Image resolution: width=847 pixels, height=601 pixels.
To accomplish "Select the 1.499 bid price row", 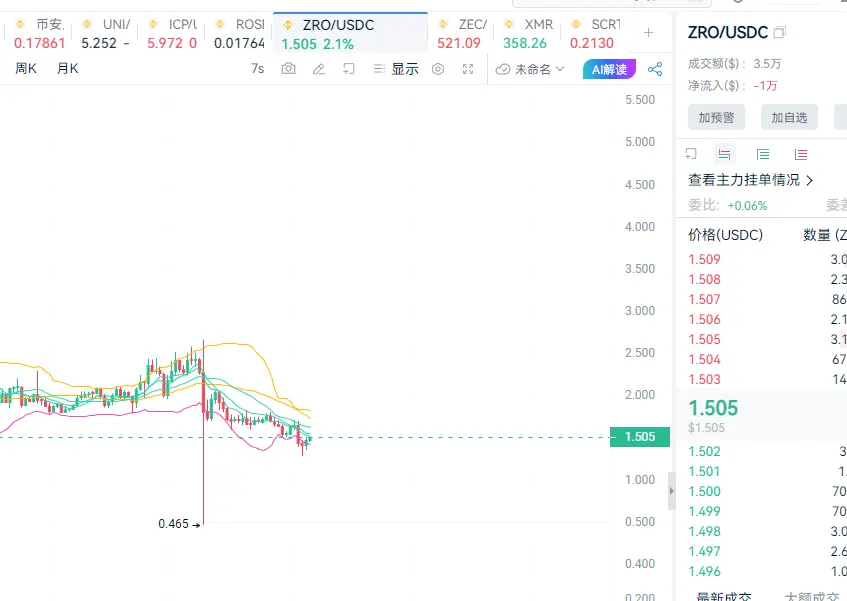I will tap(762, 511).
